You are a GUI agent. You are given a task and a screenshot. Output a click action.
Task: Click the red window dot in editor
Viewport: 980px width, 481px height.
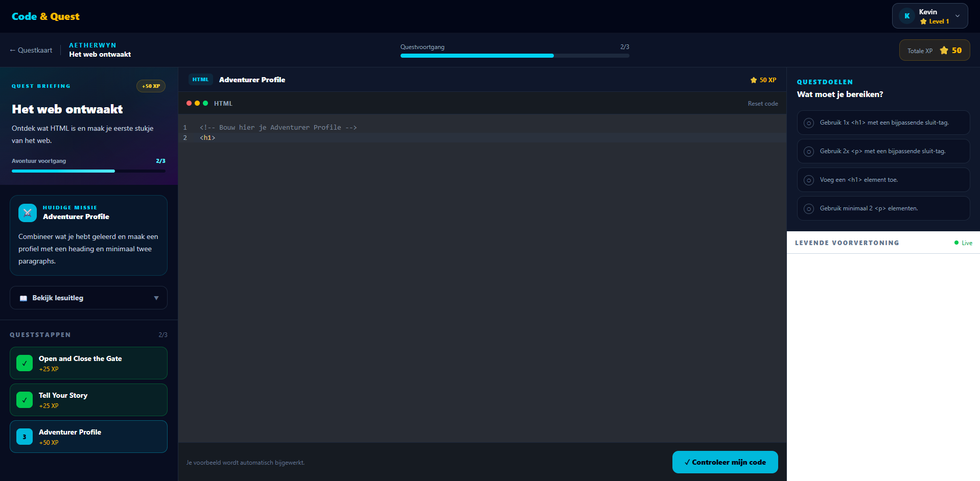(x=189, y=103)
